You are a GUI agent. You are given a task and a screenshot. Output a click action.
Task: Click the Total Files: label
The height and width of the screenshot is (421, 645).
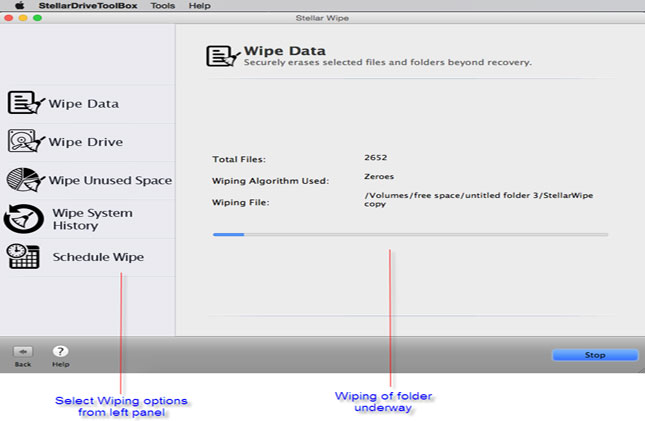239,160
